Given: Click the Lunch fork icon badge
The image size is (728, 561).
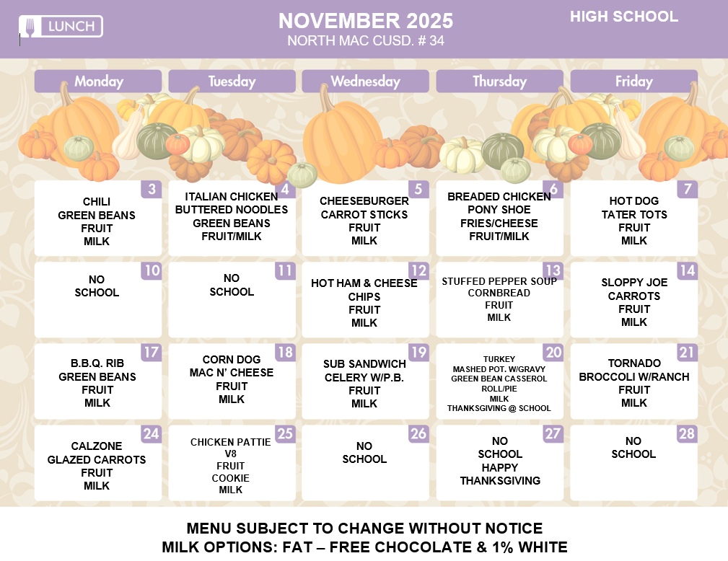Looking at the screenshot, I should pyautogui.click(x=61, y=27).
